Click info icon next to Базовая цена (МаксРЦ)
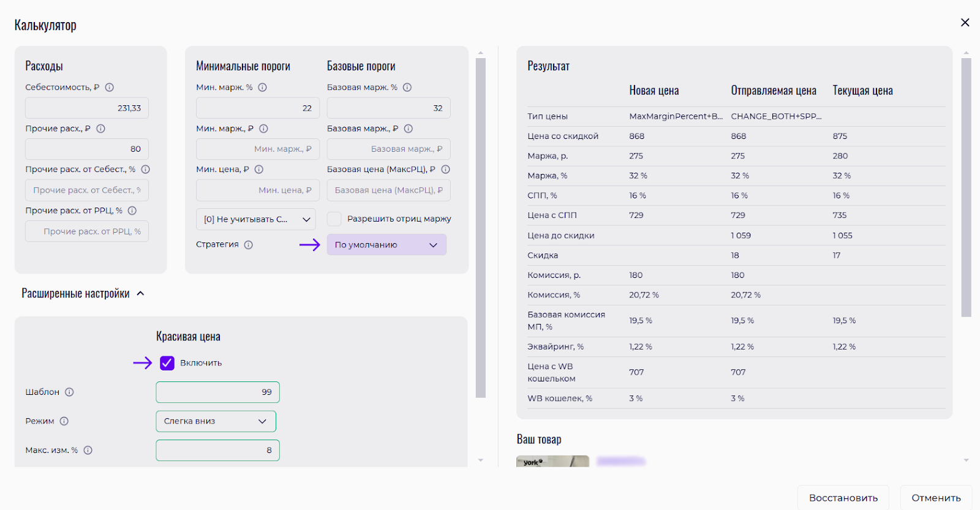980x510 pixels. [446, 170]
